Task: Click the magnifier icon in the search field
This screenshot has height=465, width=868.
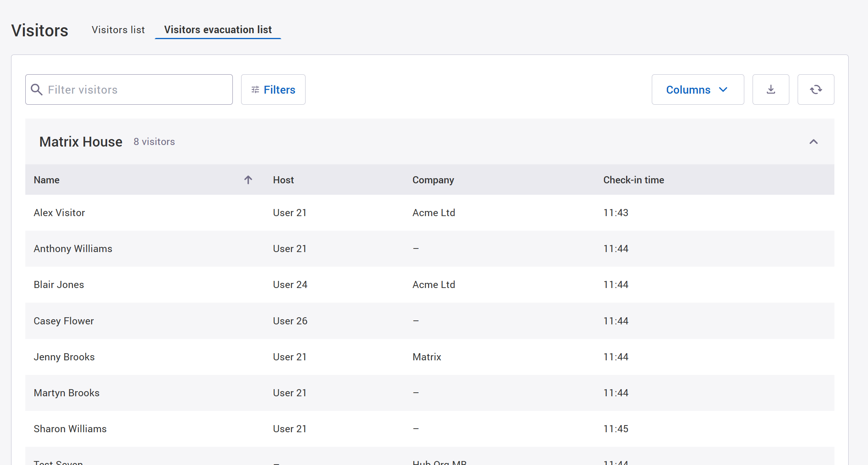Action: click(x=37, y=90)
